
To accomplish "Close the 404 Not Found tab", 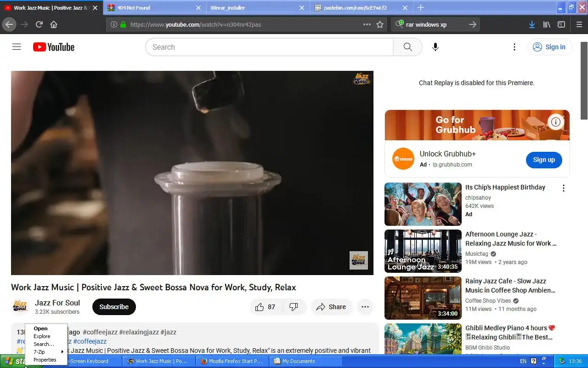I will pyautogui.click(x=198, y=8).
